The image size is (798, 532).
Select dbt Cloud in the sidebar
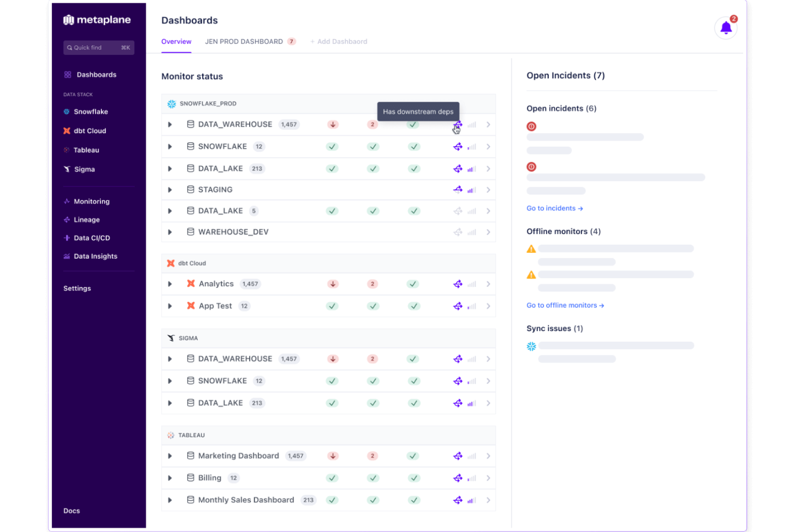coord(90,130)
